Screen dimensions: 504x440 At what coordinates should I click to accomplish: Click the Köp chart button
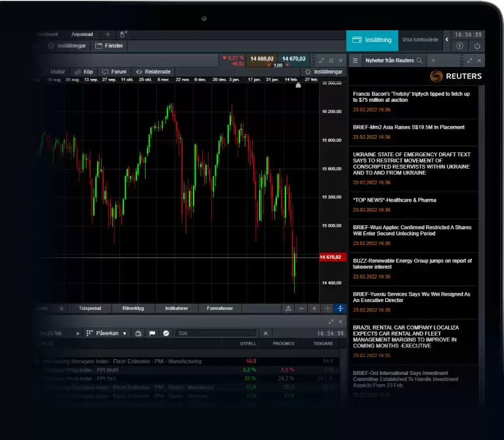click(x=83, y=72)
